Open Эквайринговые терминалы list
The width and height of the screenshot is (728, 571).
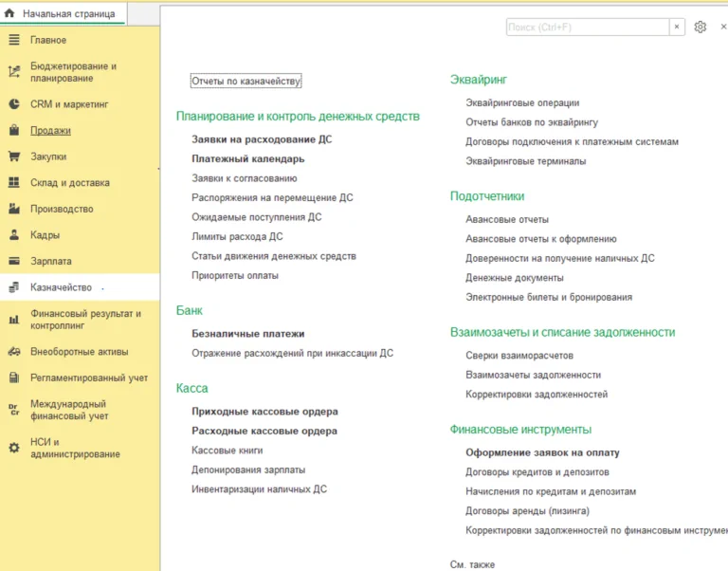[525, 161]
